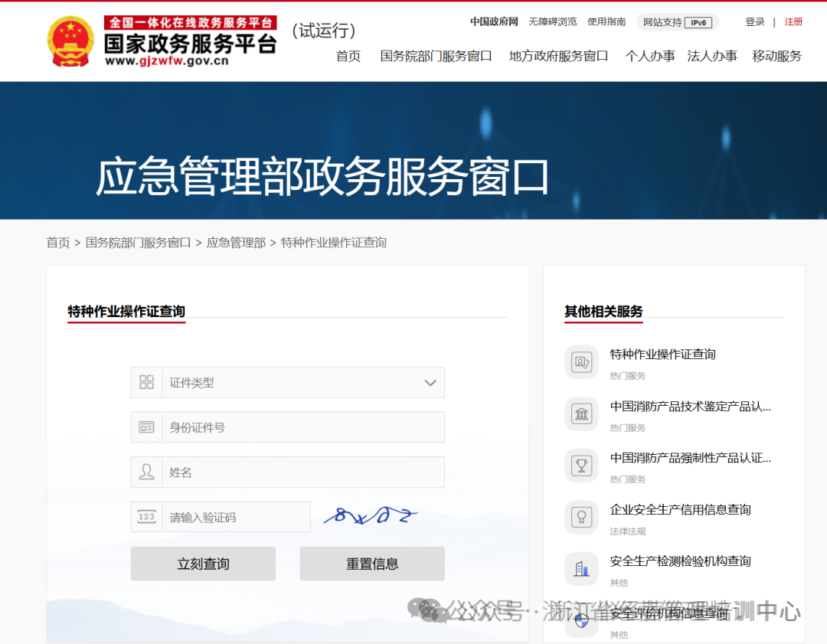Click the IPv6 badge
The image size is (827, 644).
click(698, 23)
